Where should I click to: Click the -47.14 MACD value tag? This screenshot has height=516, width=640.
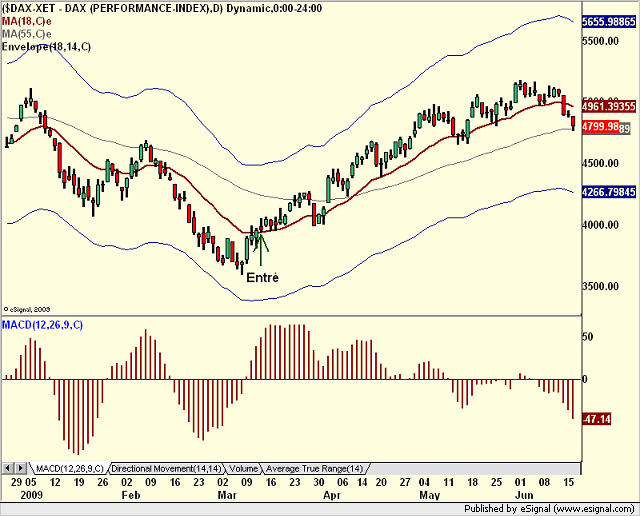[x=596, y=419]
